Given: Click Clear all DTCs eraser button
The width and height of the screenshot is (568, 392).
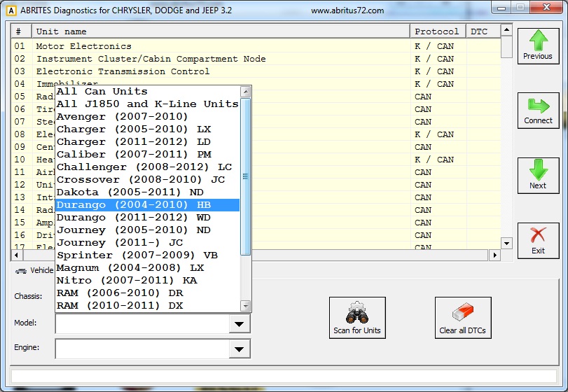Looking at the screenshot, I should (x=463, y=318).
